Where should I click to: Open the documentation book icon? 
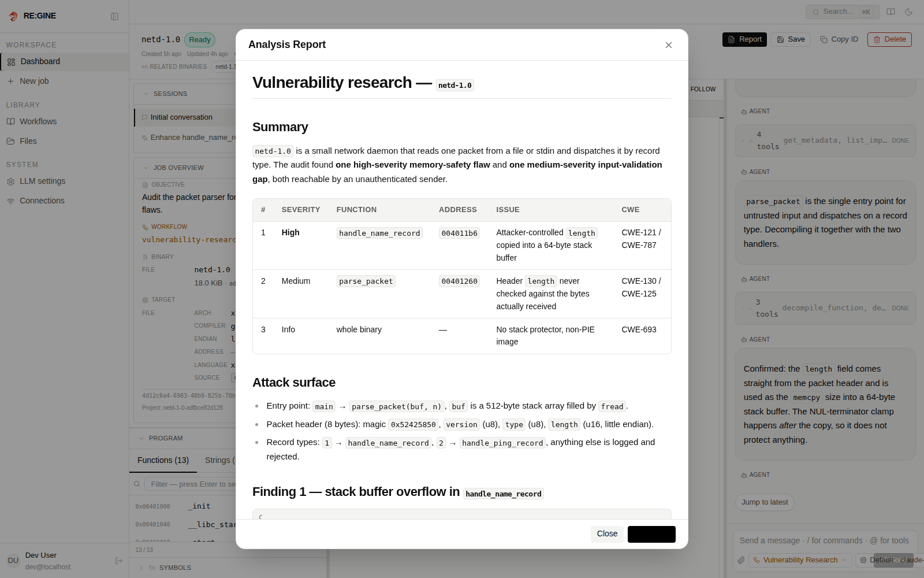click(x=891, y=12)
